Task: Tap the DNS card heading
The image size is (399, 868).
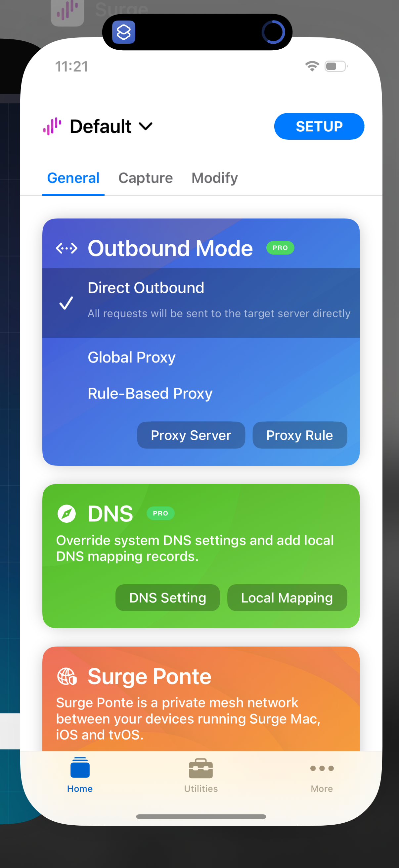Action: 110,513
